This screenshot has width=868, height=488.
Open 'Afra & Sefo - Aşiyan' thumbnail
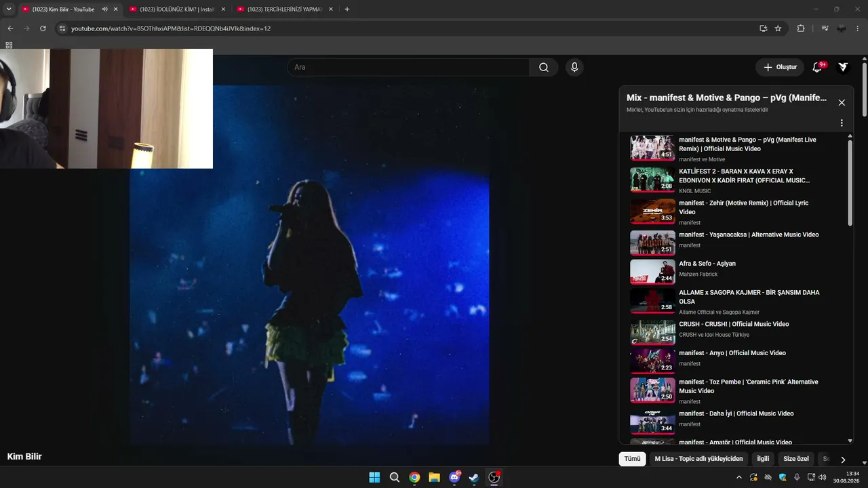[652, 271]
